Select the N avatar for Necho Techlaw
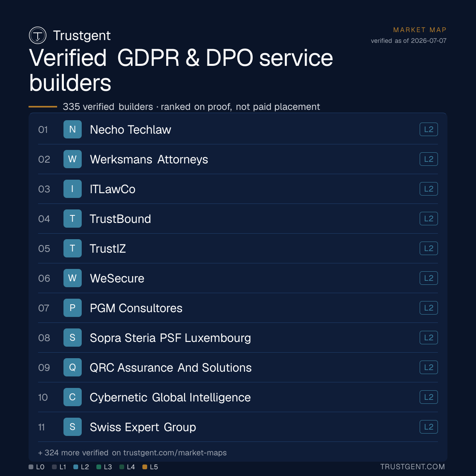The height and width of the screenshot is (476, 476). pos(73,129)
